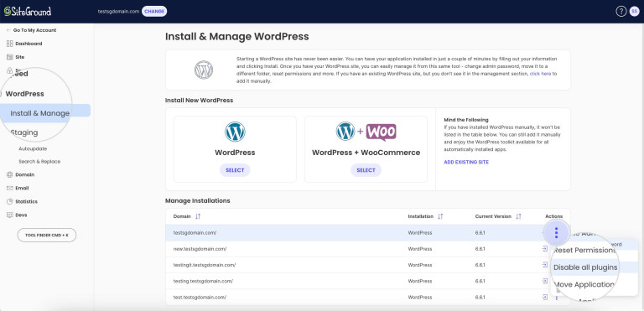
Task: Open the Statistics sidebar section
Action: click(x=26, y=202)
